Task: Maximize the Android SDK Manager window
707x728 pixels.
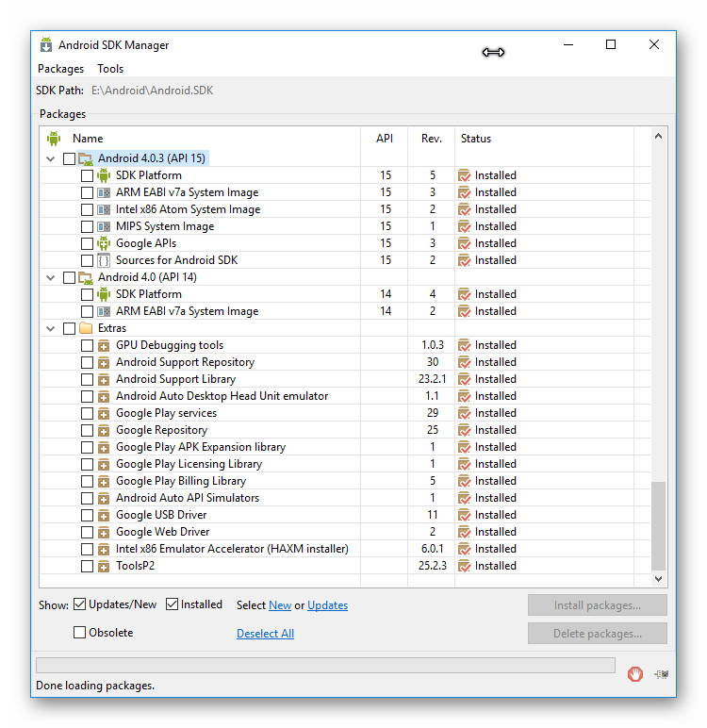Action: coord(611,44)
